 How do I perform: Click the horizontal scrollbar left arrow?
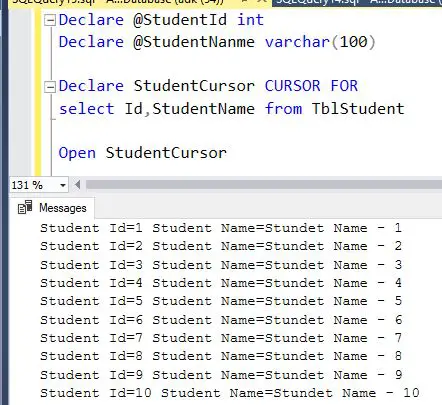click(x=77, y=185)
